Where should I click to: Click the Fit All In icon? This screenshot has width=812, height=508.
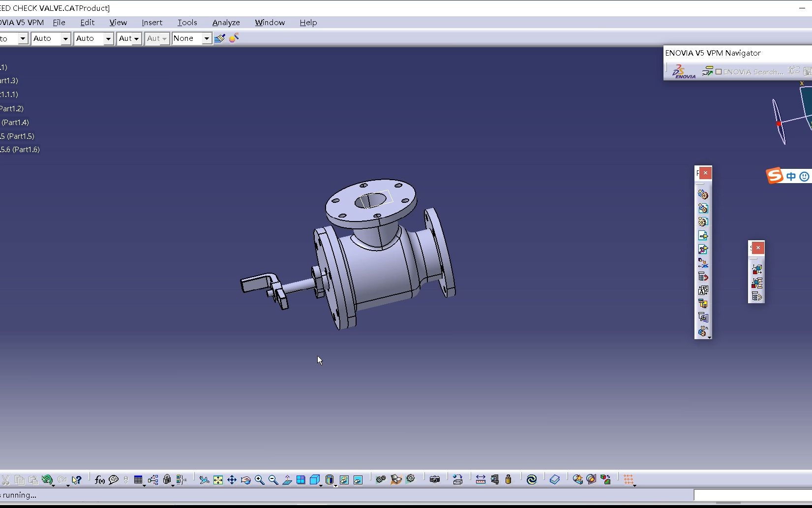tap(218, 479)
